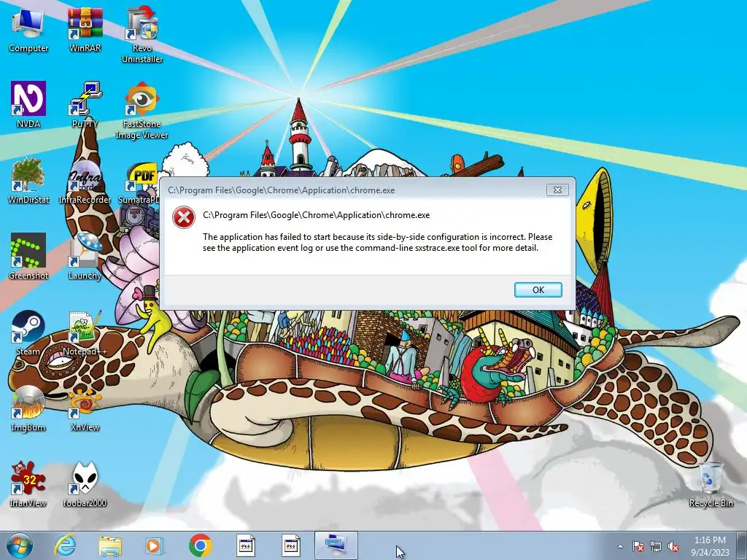Open Windows Media Player from taskbar
Viewport: 747px width, 560px height.
click(x=155, y=545)
